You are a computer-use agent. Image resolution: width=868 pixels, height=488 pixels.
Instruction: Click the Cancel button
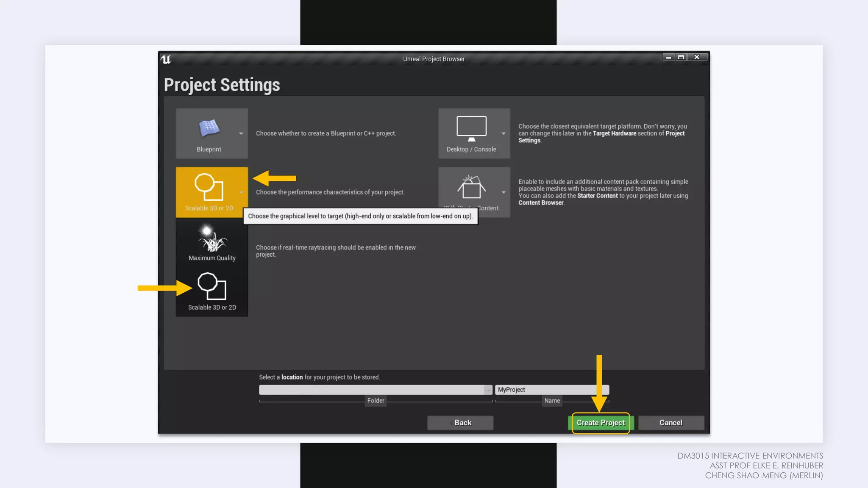671,423
